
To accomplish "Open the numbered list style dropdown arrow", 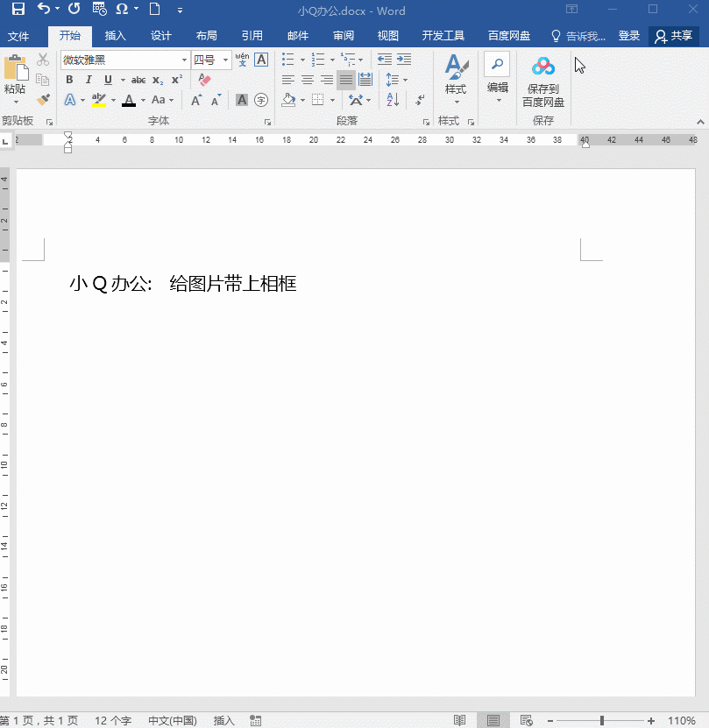I will coord(332,60).
